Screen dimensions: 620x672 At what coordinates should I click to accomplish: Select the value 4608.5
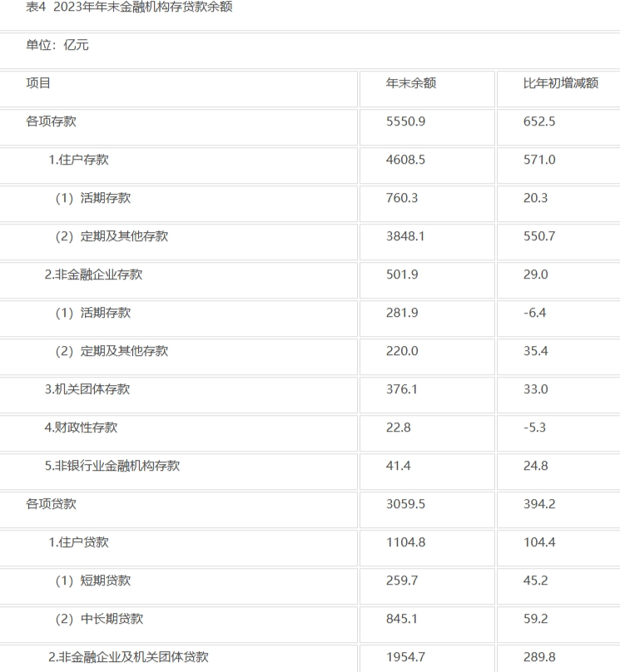tap(405, 160)
